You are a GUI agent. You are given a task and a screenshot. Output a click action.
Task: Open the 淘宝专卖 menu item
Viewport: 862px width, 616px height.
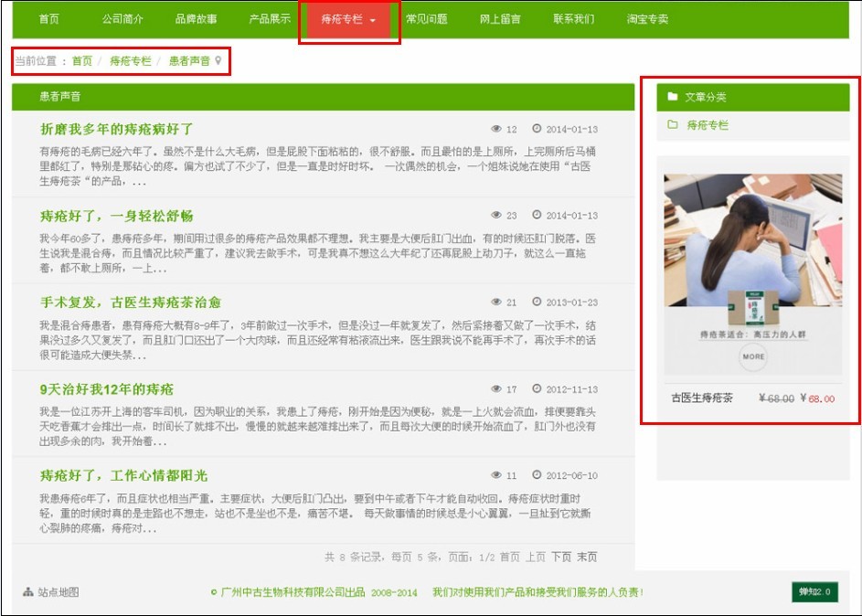click(x=647, y=19)
